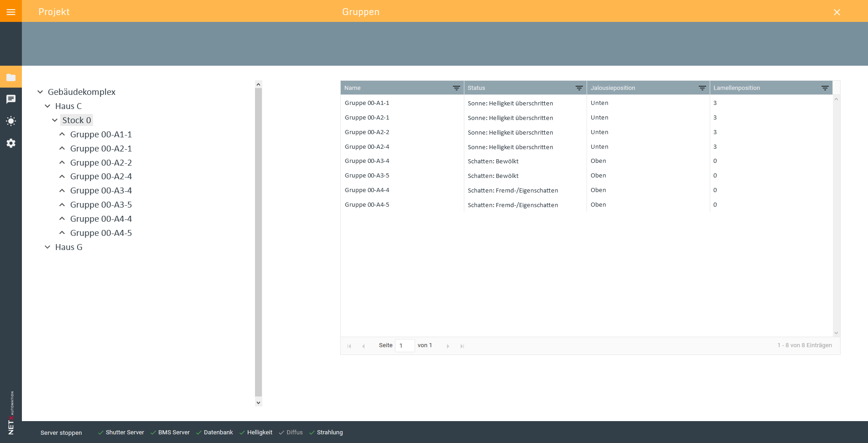Select Gebäudekomplex tree label

(82, 92)
